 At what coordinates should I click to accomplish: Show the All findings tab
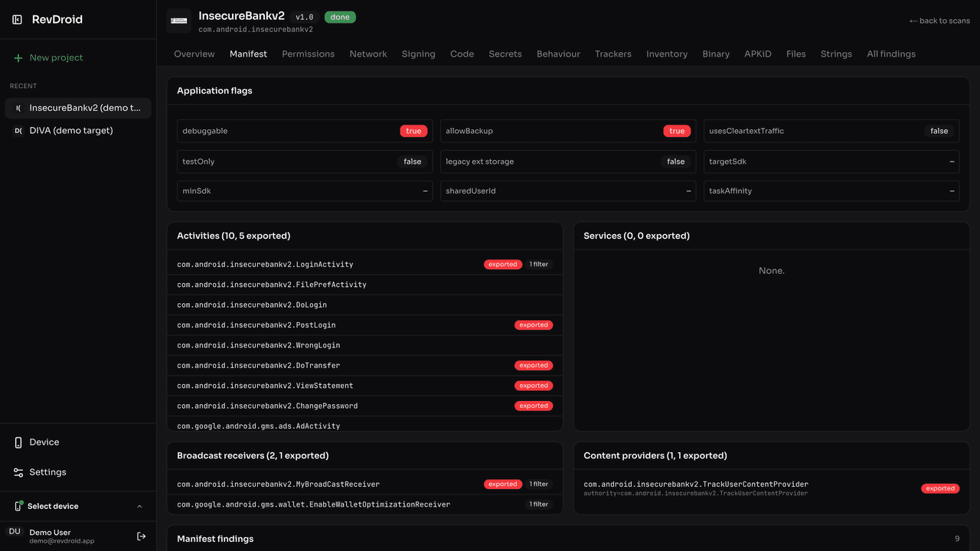coord(891,54)
